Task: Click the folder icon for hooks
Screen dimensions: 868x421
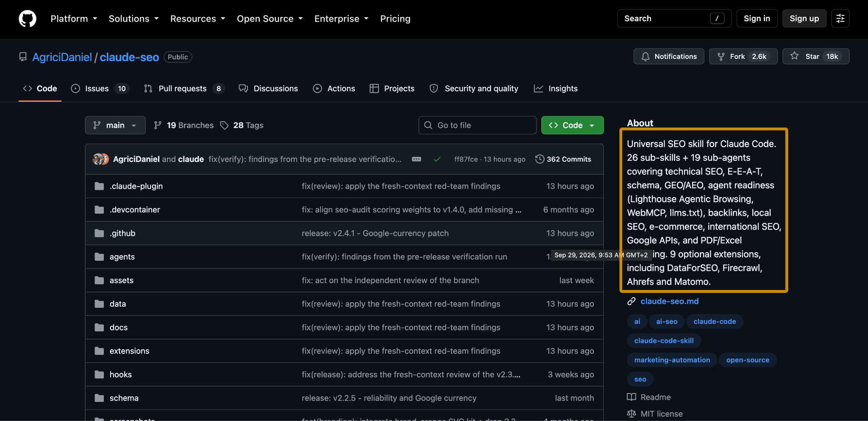Action: [x=99, y=374]
